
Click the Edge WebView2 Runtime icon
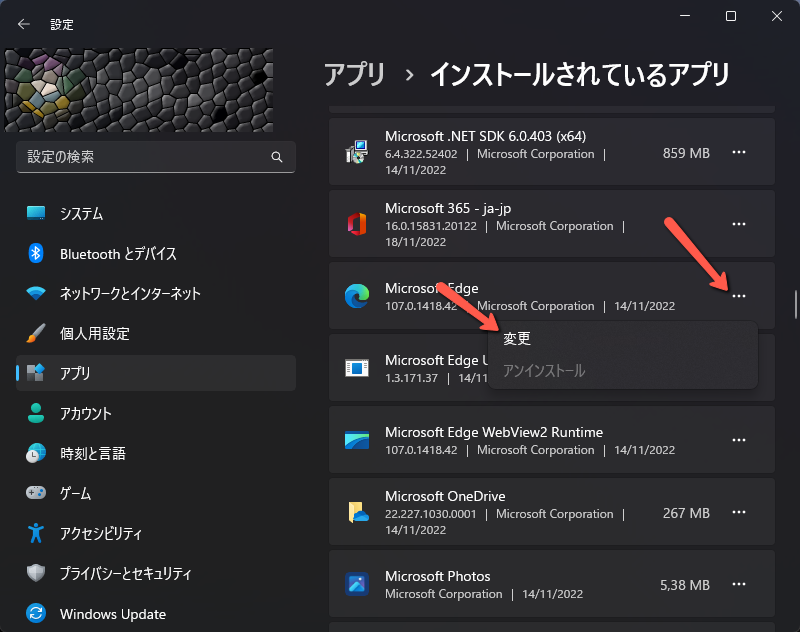click(357, 440)
